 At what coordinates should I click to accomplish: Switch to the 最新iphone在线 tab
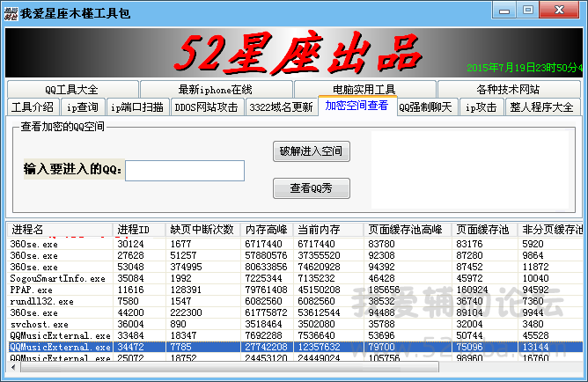pos(216,90)
